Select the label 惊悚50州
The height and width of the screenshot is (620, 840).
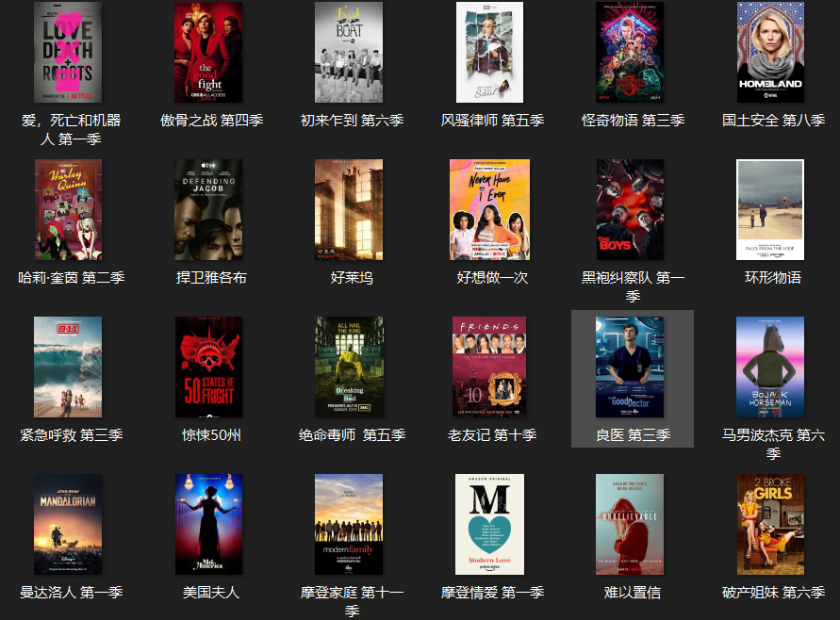[x=211, y=435]
